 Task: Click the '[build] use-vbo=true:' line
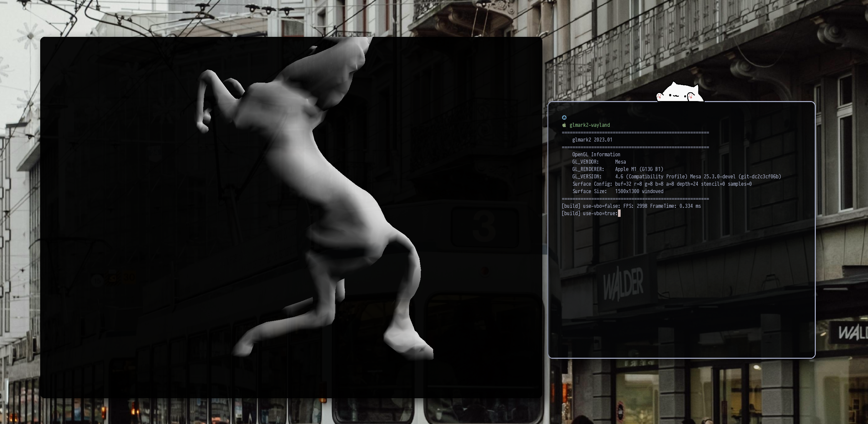(589, 213)
